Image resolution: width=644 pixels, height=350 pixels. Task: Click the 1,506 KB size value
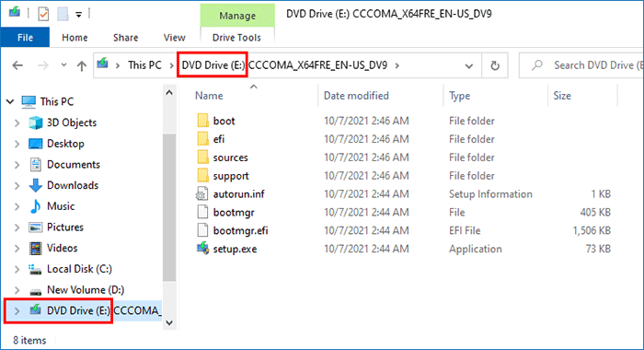tap(592, 231)
